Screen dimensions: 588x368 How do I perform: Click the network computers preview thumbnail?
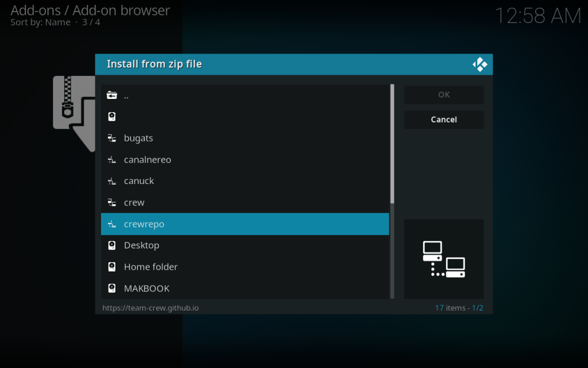coord(444,259)
